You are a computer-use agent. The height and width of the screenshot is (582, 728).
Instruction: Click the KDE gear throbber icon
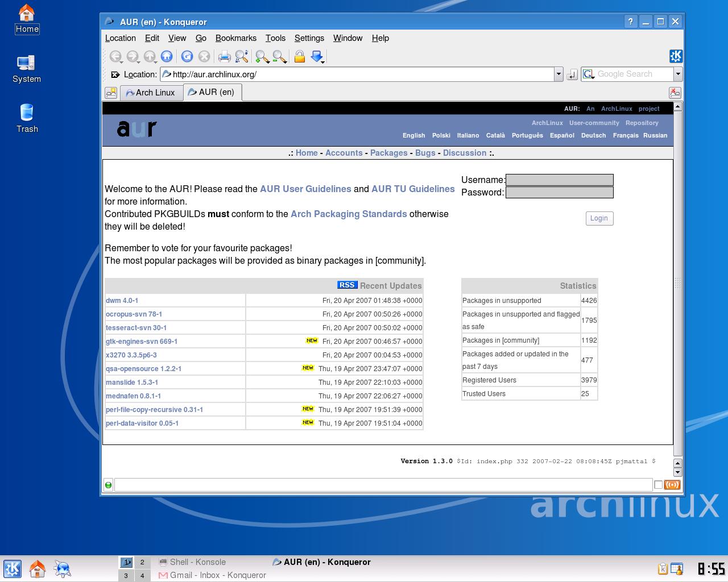tap(676, 56)
